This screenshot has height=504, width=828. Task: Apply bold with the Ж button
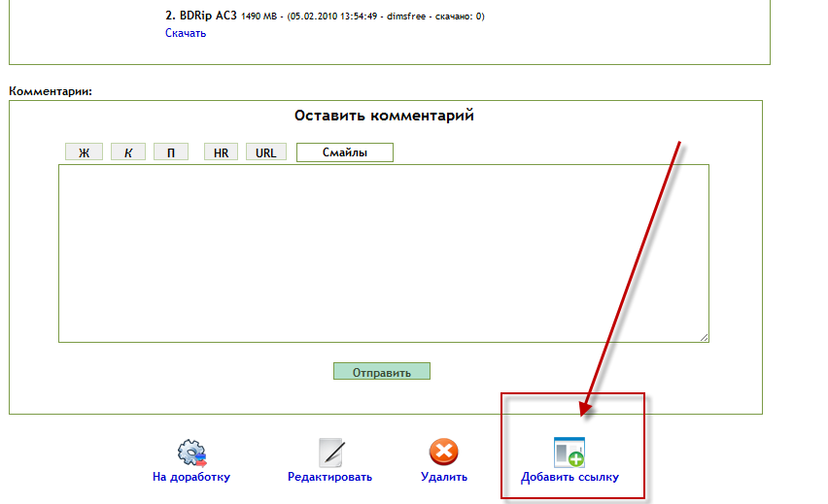point(84,152)
